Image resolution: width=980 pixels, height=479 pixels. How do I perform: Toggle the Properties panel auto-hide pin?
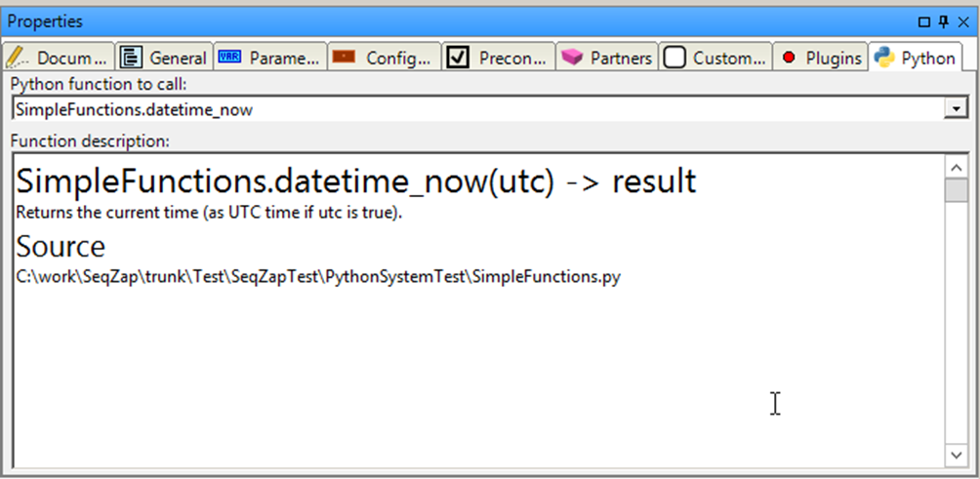tap(944, 22)
